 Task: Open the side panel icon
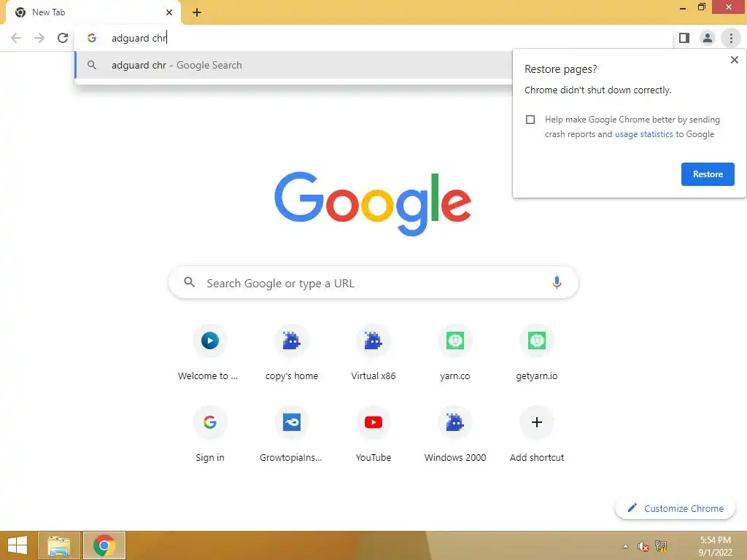[684, 38]
